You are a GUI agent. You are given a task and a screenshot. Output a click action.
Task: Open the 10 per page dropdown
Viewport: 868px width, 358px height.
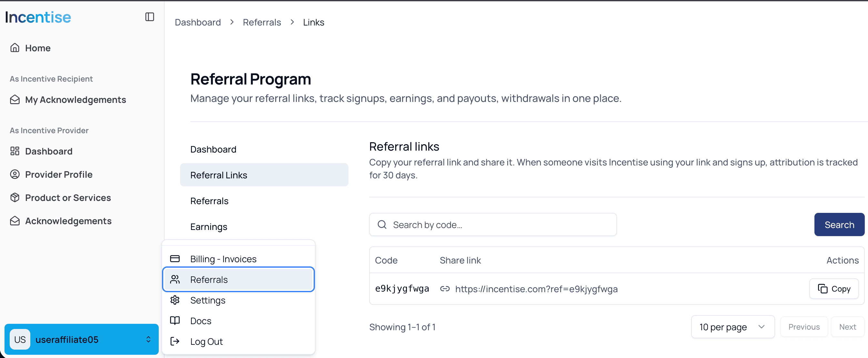click(x=732, y=327)
